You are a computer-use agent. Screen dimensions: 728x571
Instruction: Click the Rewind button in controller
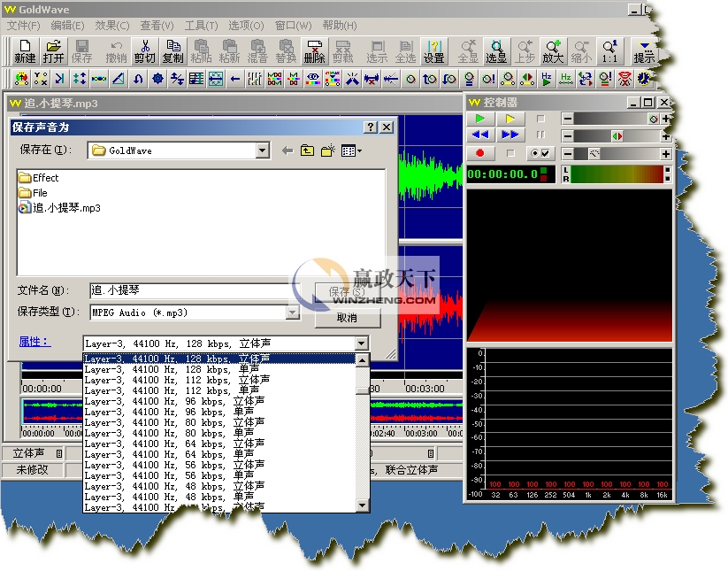click(x=480, y=135)
